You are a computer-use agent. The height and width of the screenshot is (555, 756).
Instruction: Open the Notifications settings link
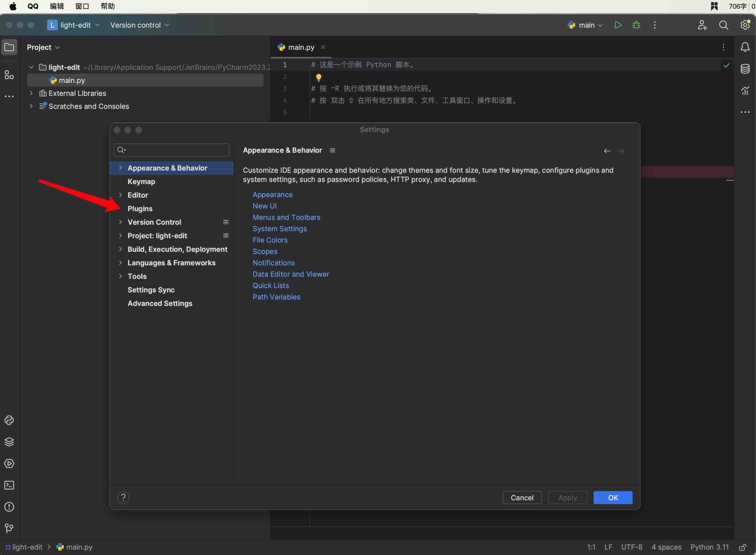coord(274,263)
